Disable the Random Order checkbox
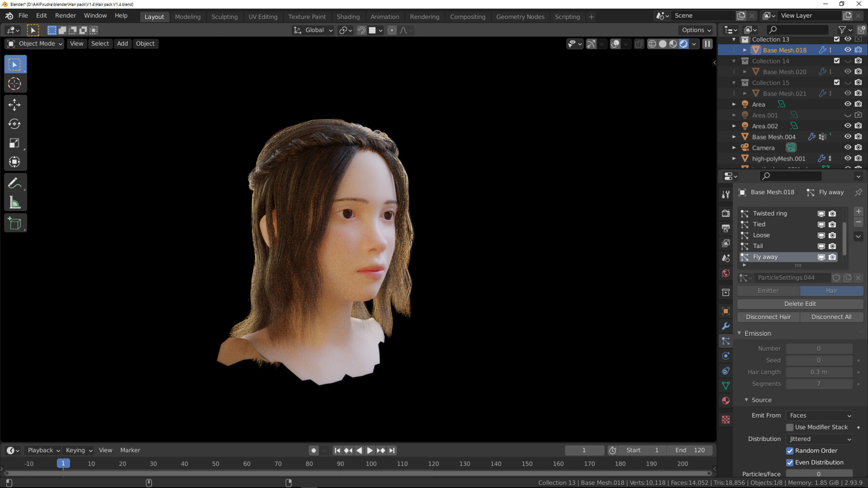Screen dimensions: 868x488 (790, 450)
